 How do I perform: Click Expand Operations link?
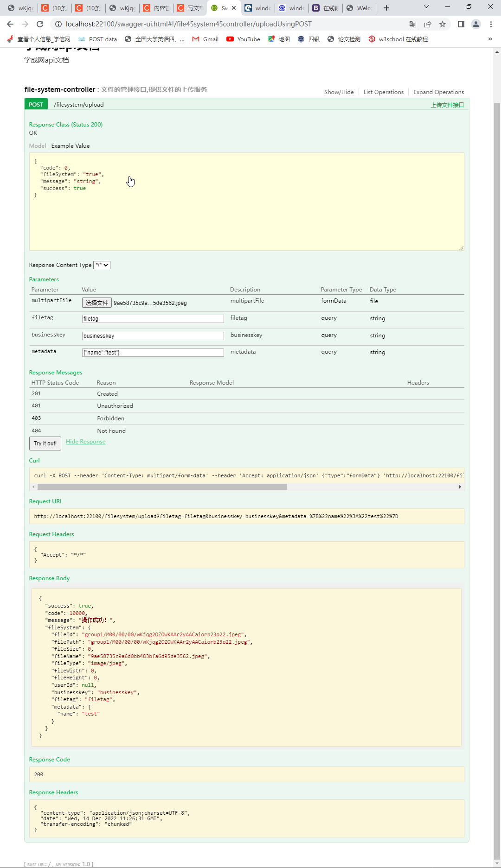pyautogui.click(x=438, y=92)
